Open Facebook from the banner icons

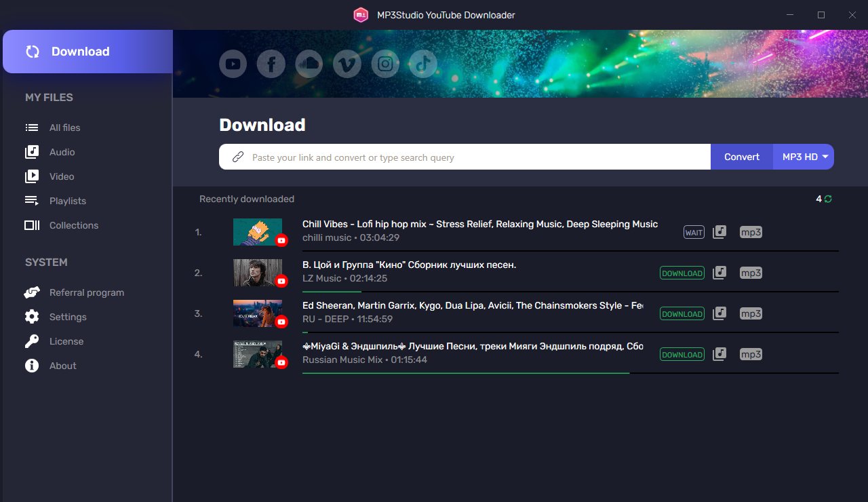(x=271, y=64)
